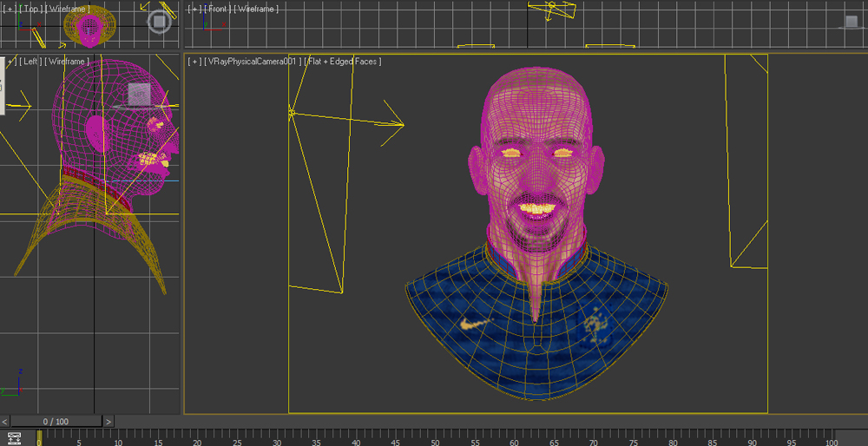Open the [+] menu of the Top viewport
Viewport: 868px width, 446px height.
coord(10,9)
